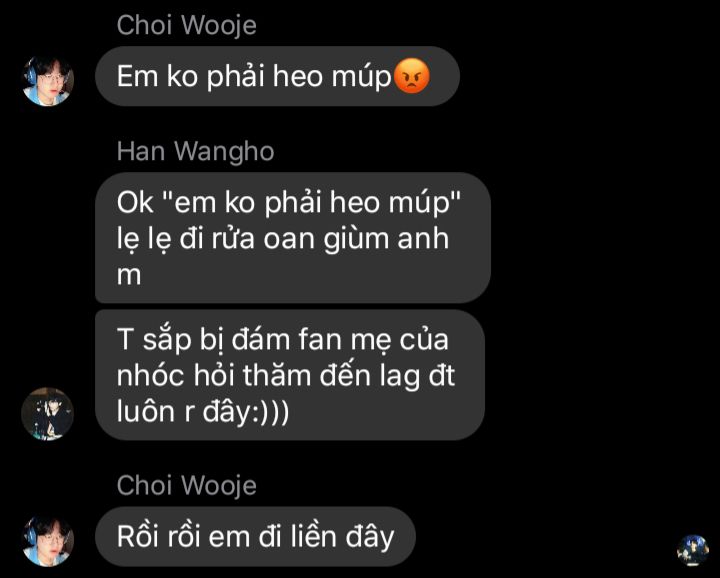Viewport: 720px width, 578px height.
Task: Select the message starting with 'Ok "em ko phải'
Action: click(x=292, y=238)
